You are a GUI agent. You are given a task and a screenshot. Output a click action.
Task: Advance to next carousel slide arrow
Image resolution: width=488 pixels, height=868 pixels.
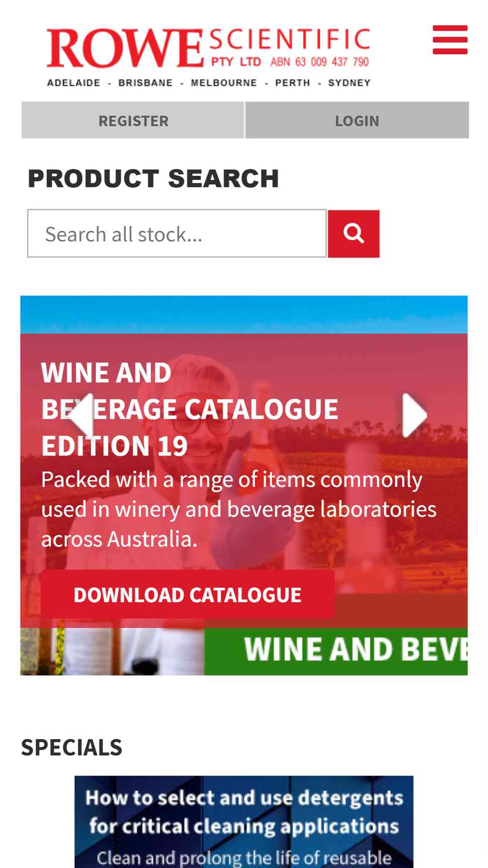(x=415, y=415)
